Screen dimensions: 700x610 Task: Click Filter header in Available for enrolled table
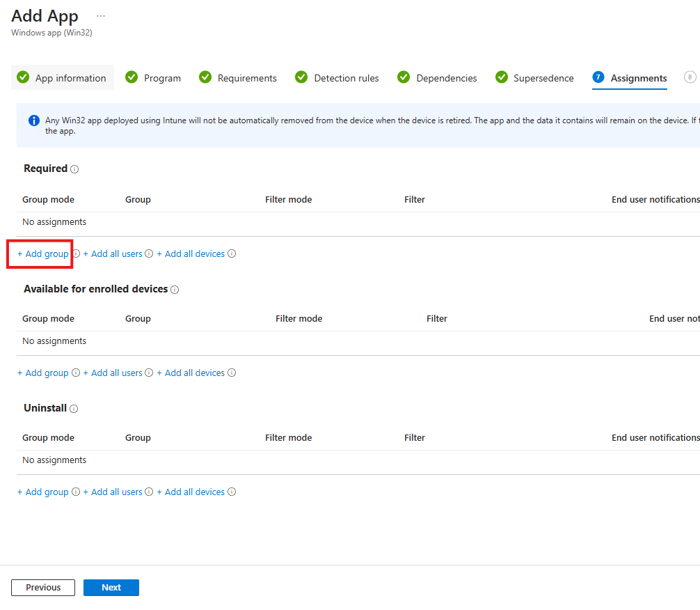[x=436, y=319]
